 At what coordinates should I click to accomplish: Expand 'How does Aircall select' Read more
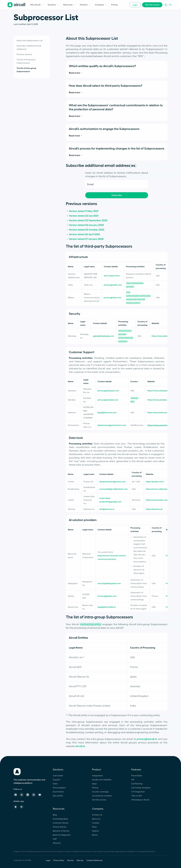(75, 92)
